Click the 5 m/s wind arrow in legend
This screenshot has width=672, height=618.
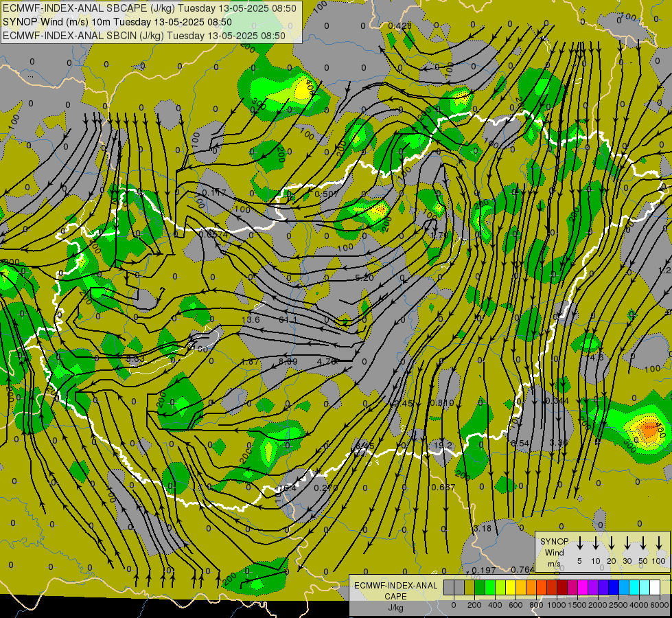point(579,542)
